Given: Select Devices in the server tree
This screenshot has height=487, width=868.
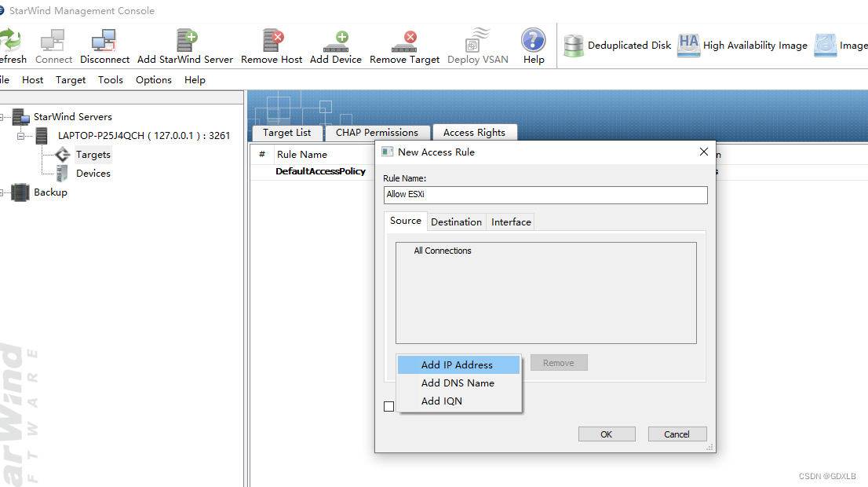Looking at the screenshot, I should coord(93,174).
